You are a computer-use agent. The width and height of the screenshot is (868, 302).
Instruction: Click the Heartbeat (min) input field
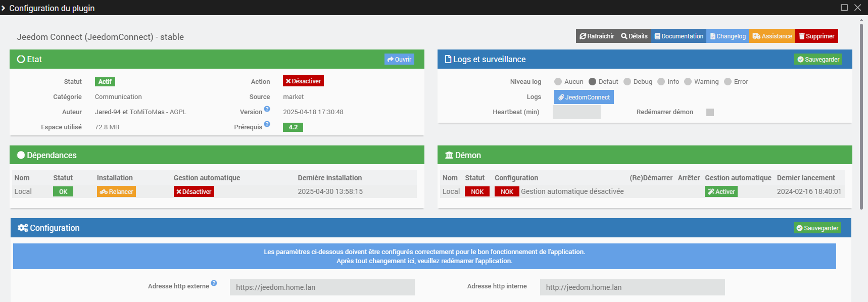576,112
